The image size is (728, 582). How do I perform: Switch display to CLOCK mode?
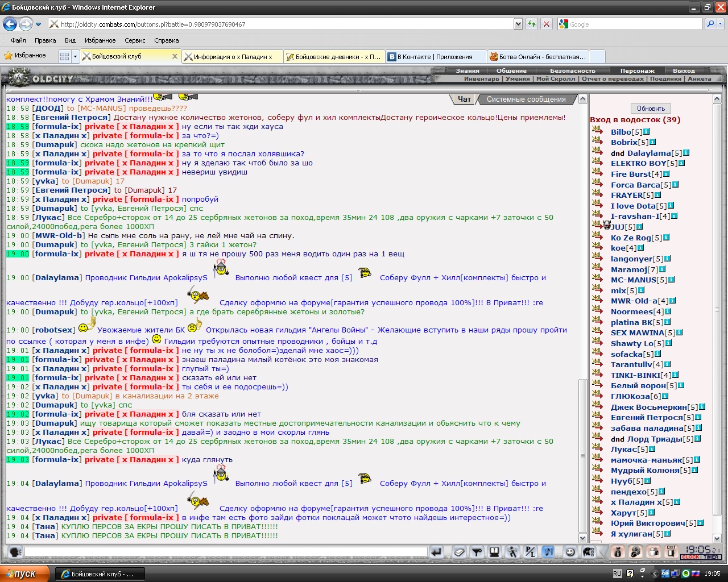690,557
